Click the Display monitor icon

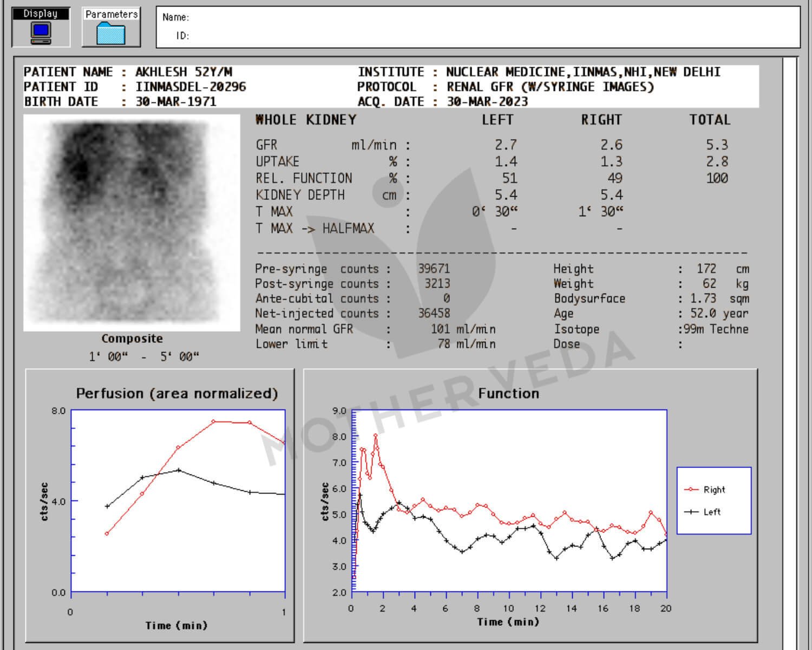point(41,33)
